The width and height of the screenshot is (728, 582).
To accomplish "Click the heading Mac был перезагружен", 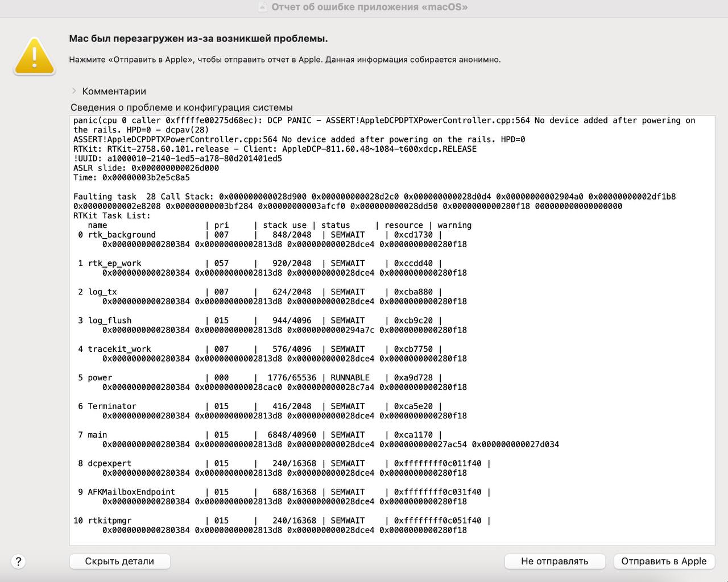I will click(198, 39).
